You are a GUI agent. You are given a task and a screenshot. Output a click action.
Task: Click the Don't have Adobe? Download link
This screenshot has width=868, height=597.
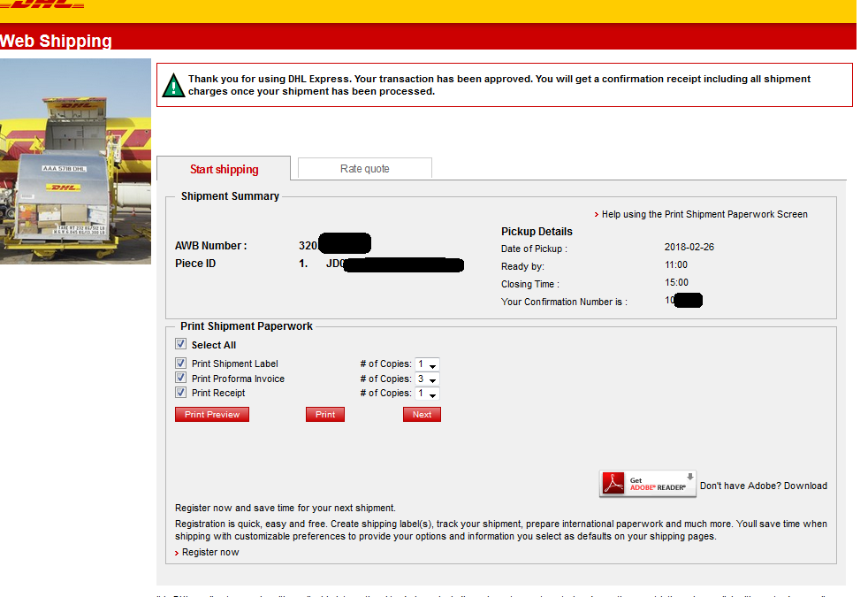pos(763,486)
